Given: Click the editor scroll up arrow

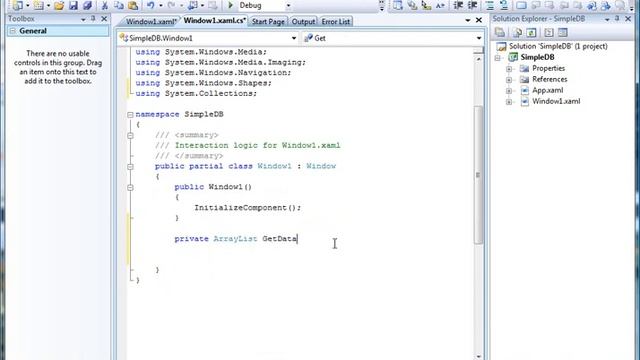Looking at the screenshot, I should (478, 59).
